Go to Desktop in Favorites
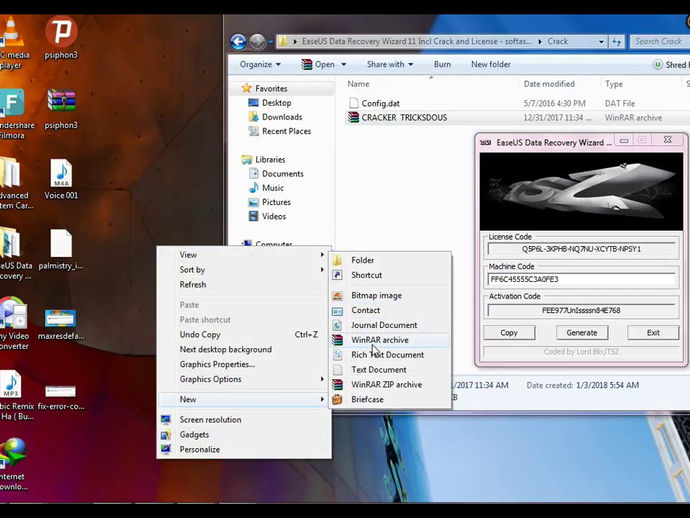This screenshot has height=518, width=690. (x=276, y=103)
